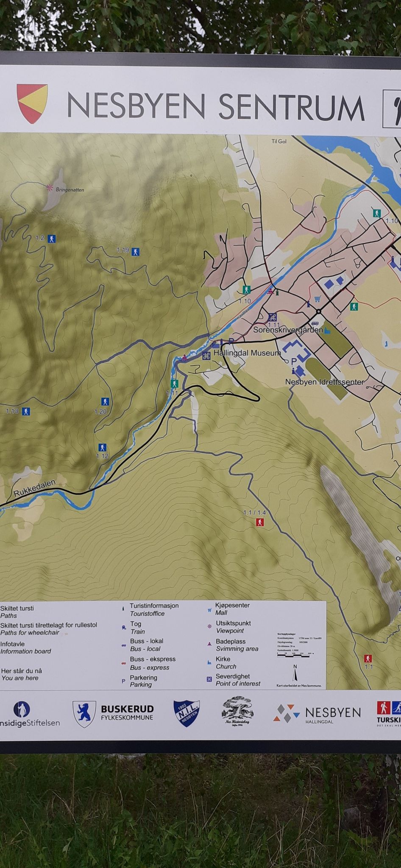Click the N.I.L. Nesbyen 1902 shield logo

187,713
